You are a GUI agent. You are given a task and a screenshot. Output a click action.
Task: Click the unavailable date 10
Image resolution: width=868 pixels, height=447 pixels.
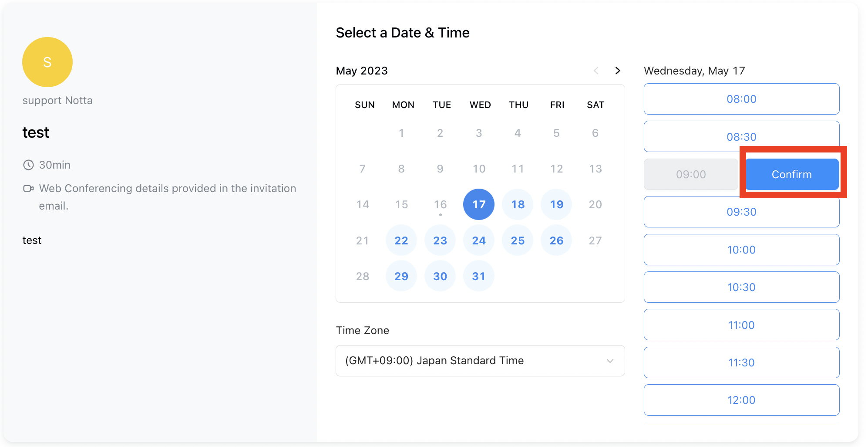pyautogui.click(x=479, y=169)
